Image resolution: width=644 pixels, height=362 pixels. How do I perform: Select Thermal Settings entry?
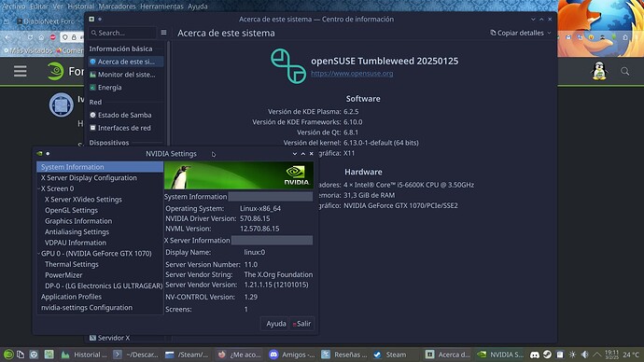tap(72, 264)
